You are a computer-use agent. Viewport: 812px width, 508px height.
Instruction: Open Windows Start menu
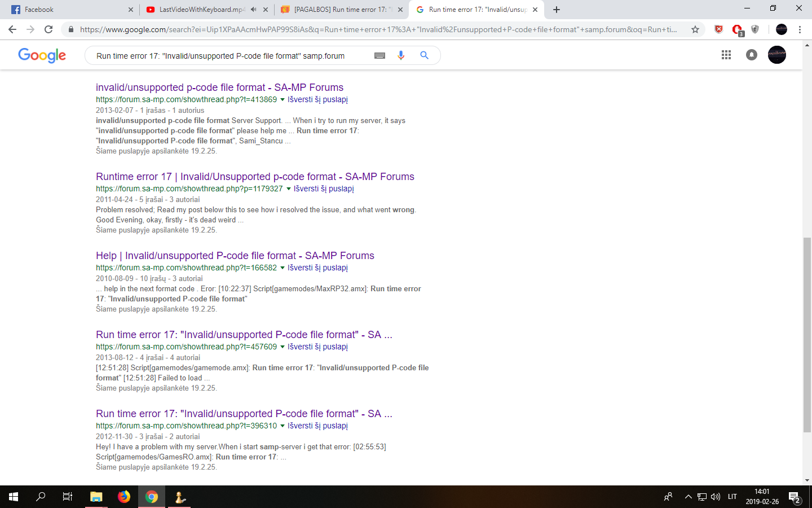click(14, 497)
